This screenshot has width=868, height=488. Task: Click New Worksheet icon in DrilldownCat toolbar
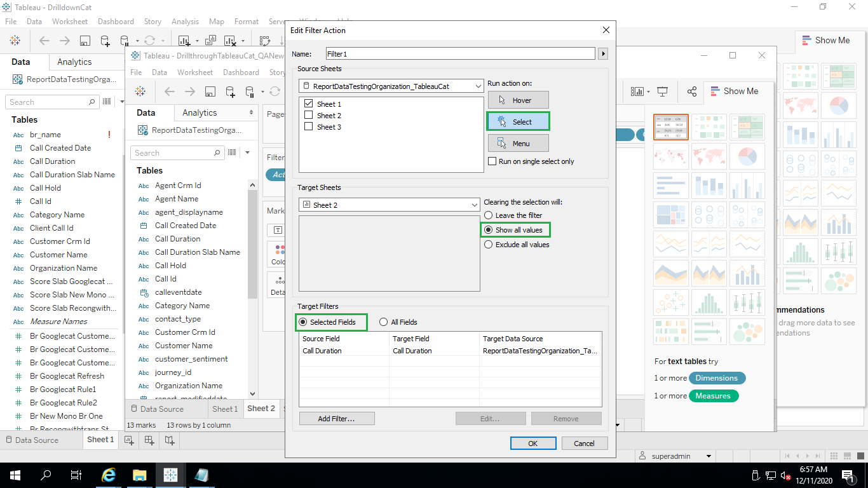[x=184, y=41]
